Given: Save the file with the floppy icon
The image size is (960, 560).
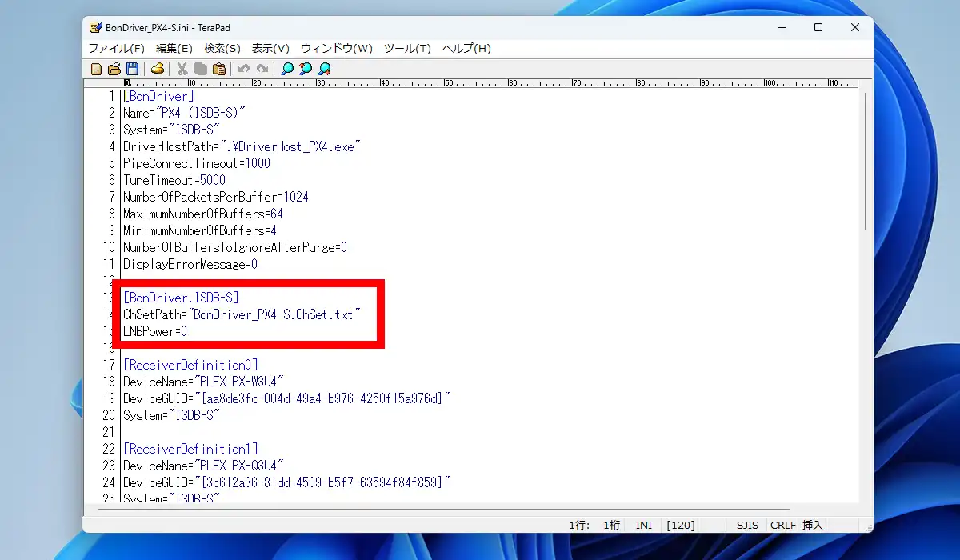Looking at the screenshot, I should [x=133, y=70].
